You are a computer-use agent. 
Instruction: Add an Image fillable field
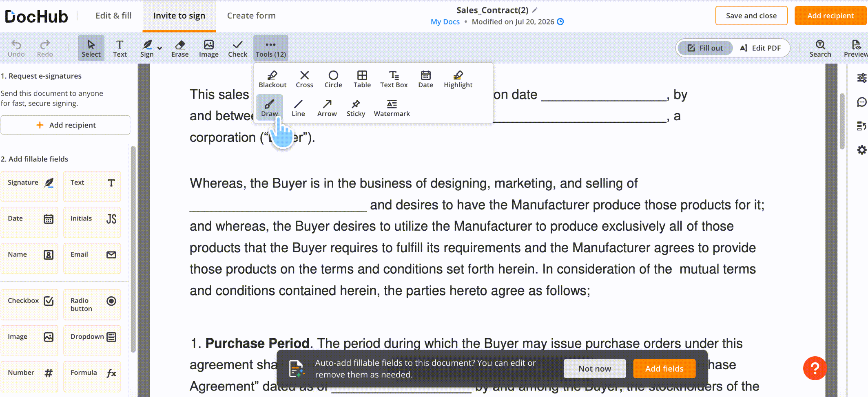[29, 340]
